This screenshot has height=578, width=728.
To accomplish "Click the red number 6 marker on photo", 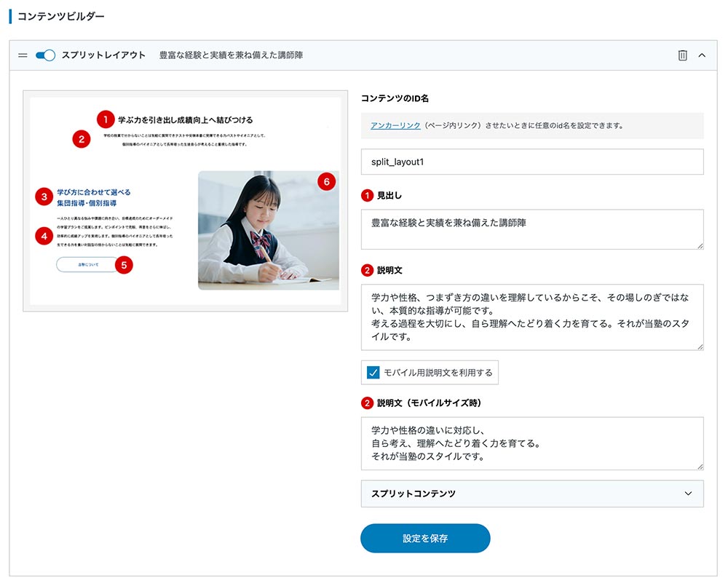I will click(x=327, y=182).
